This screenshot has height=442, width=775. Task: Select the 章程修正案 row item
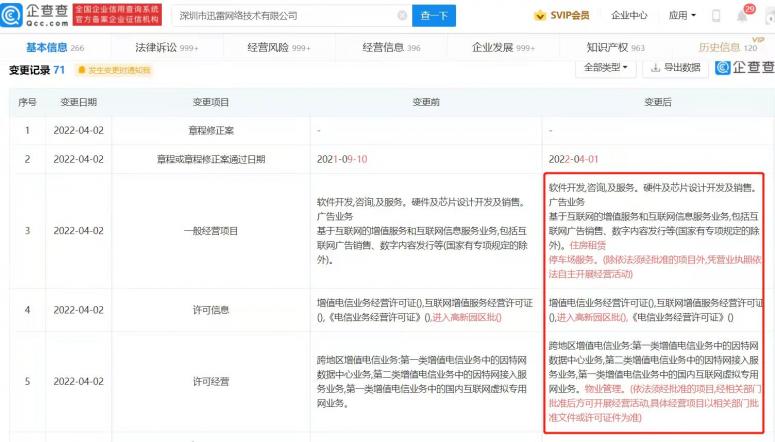pos(211,131)
